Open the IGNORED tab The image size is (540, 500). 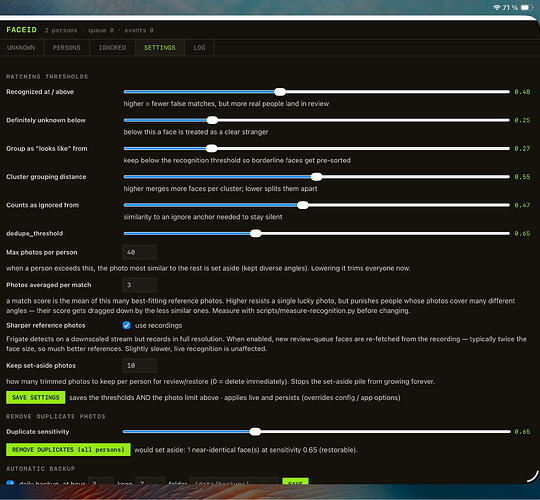pyautogui.click(x=112, y=48)
